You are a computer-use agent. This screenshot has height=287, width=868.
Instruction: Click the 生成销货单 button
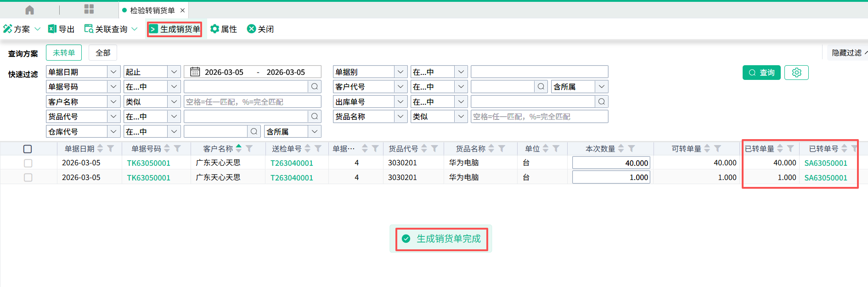(175, 29)
